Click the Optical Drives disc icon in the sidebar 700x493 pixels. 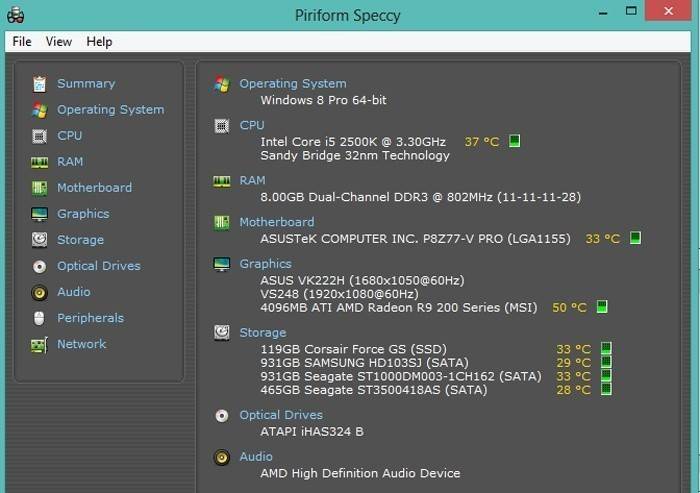tap(39, 266)
